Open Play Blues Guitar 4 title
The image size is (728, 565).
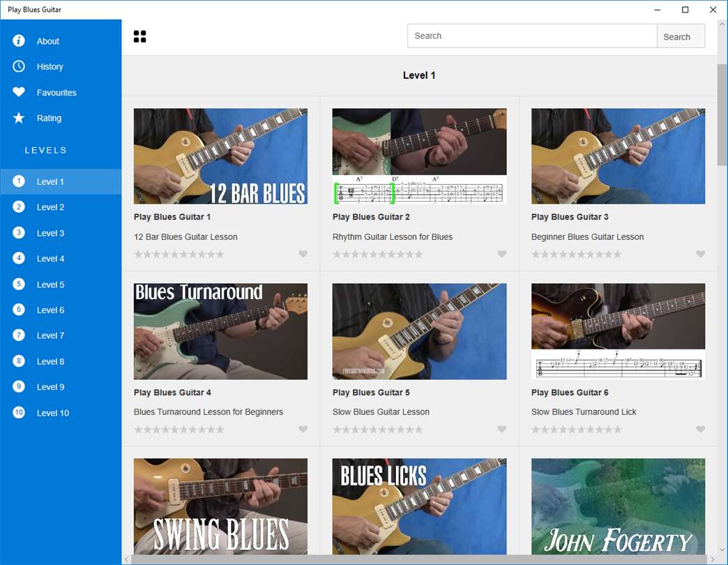click(x=172, y=392)
